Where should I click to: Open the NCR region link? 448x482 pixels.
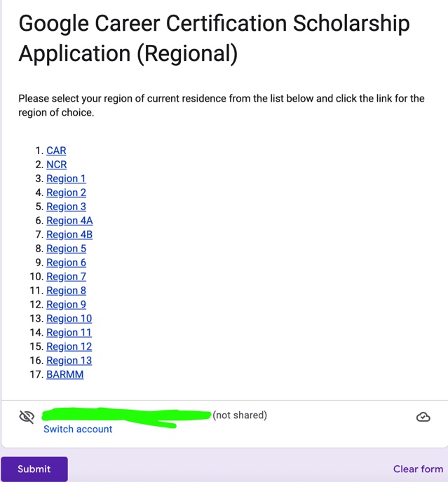point(57,165)
